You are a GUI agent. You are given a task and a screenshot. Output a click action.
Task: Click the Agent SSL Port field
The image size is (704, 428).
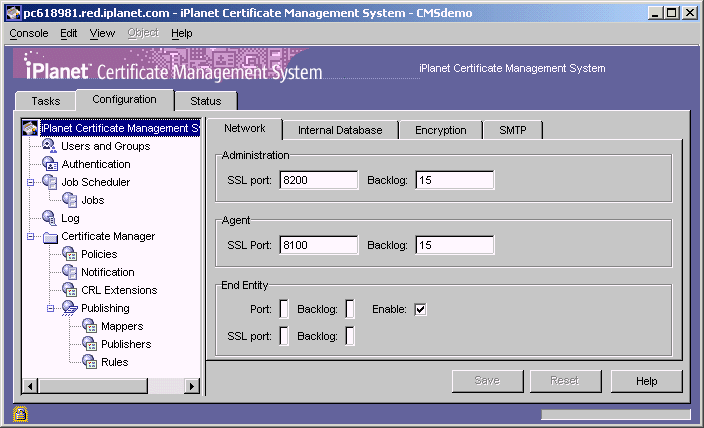click(x=319, y=245)
